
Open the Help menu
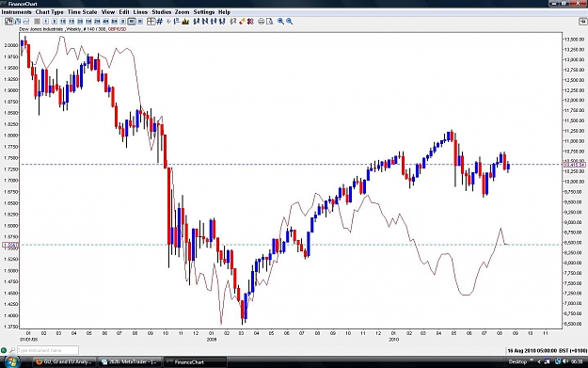point(224,12)
